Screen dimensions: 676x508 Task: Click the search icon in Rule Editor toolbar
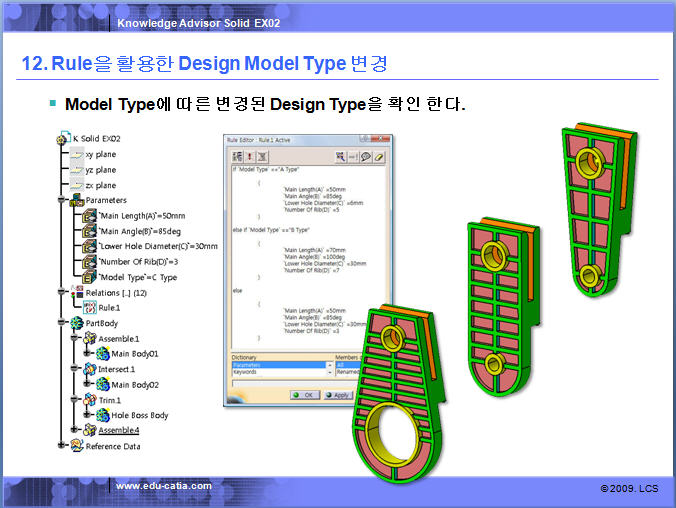tap(341, 157)
